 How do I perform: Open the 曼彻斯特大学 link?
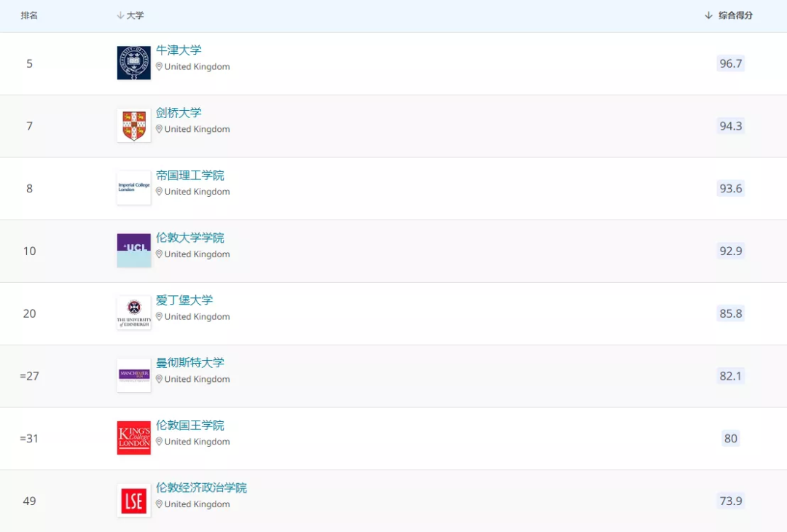coord(190,363)
